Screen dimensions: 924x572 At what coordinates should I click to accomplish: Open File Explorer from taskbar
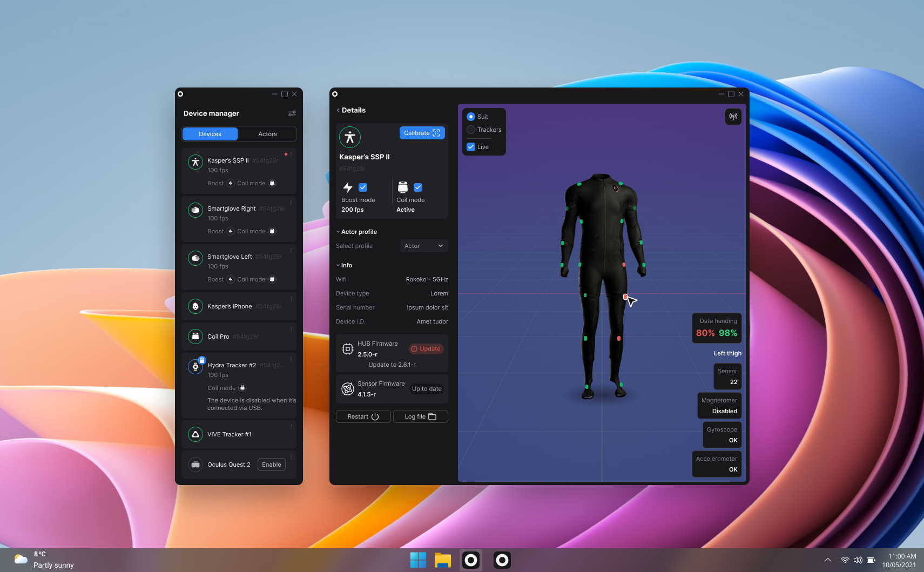443,560
